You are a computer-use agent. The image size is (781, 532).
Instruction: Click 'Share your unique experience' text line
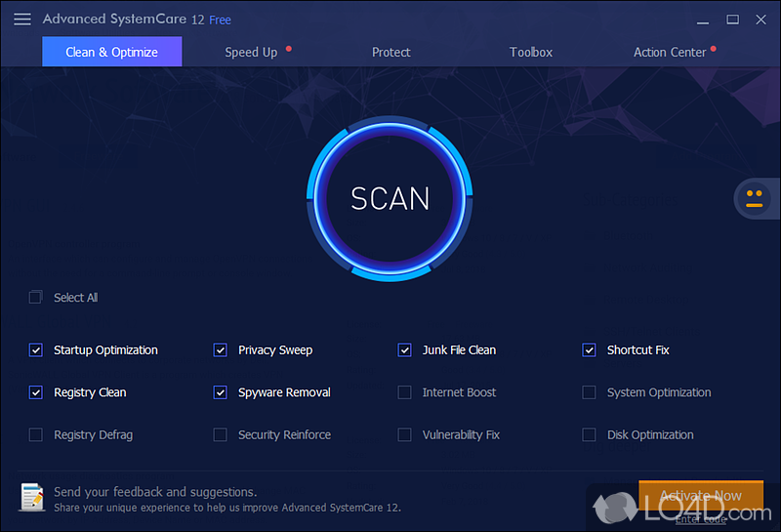[x=227, y=509]
